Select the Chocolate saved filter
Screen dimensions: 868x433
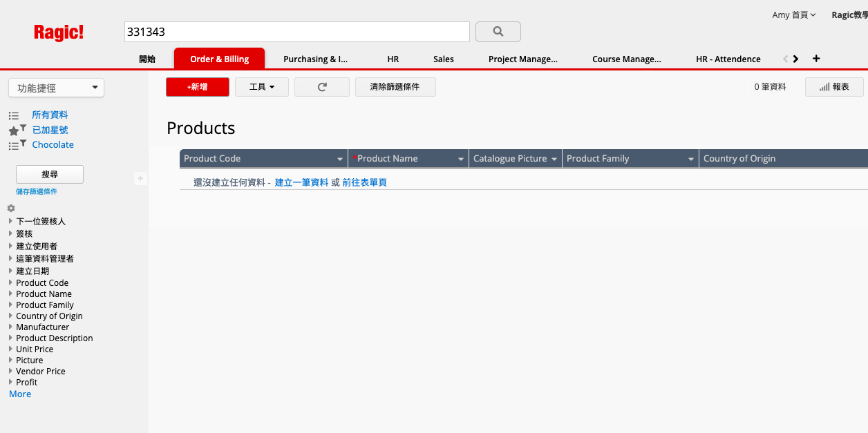(x=53, y=145)
